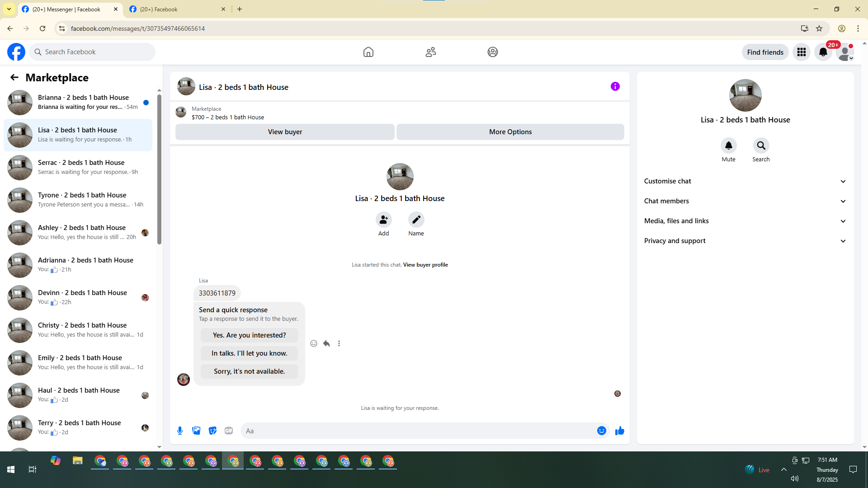
Task: Open Devinn conversation
Action: [x=78, y=298]
